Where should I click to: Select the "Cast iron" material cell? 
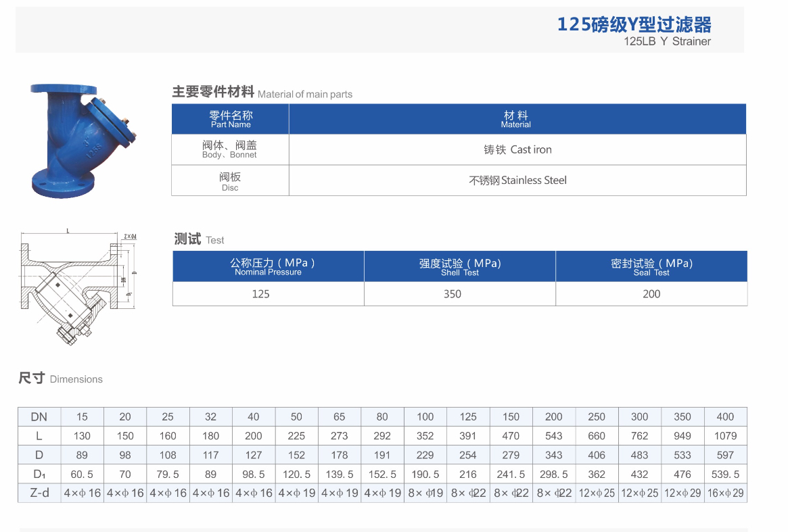517,149
